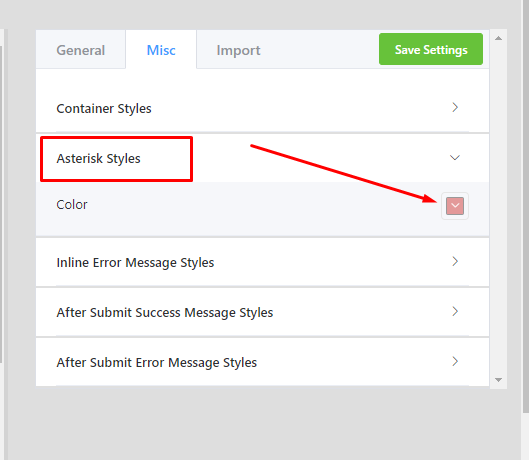Click After Submit Error Message chevron
The width and height of the screenshot is (529, 460).
(455, 361)
